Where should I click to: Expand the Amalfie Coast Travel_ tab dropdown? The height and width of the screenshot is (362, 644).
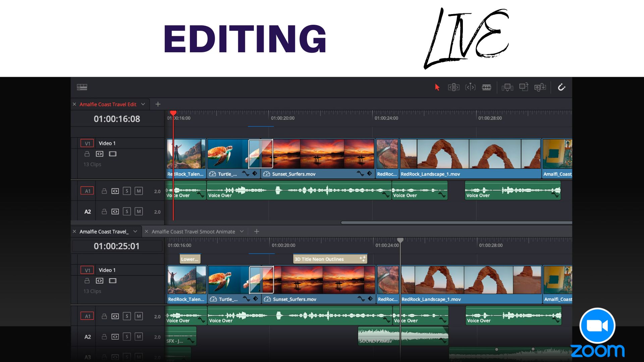click(x=135, y=232)
